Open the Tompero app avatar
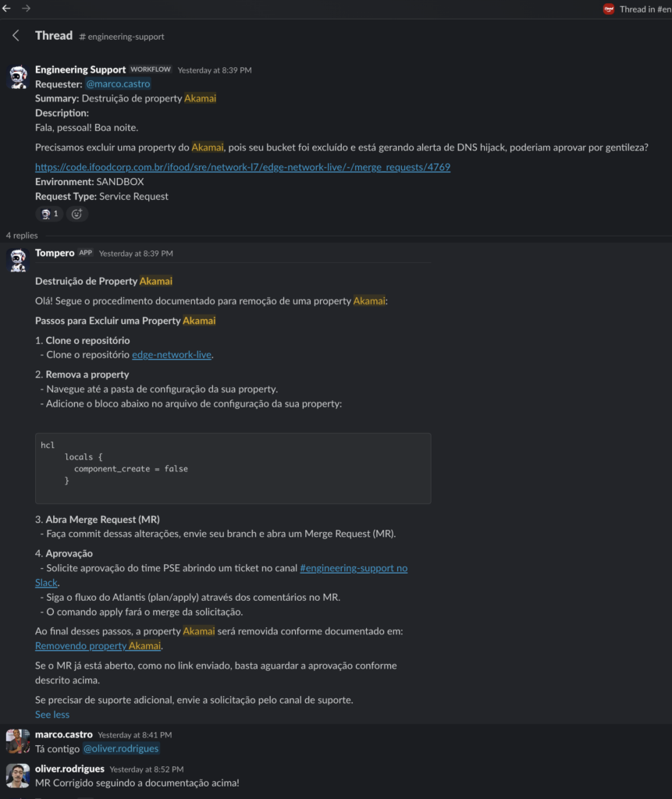This screenshot has width=672, height=799. pos(18,261)
